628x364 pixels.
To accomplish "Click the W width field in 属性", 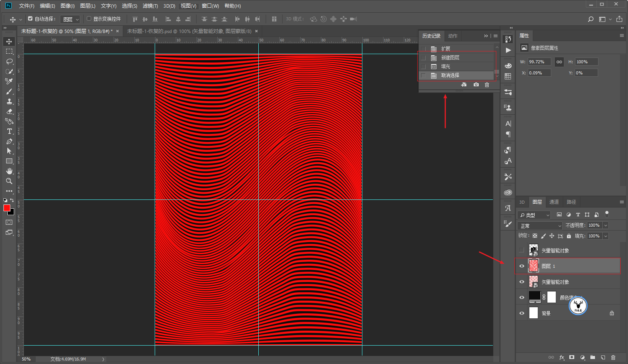I will tap(539, 62).
